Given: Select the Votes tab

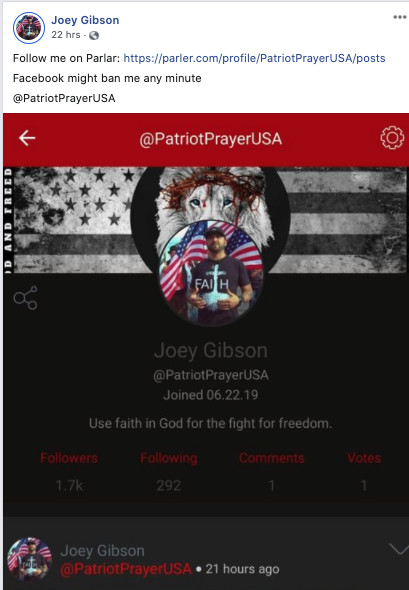Looking at the screenshot, I should [364, 458].
